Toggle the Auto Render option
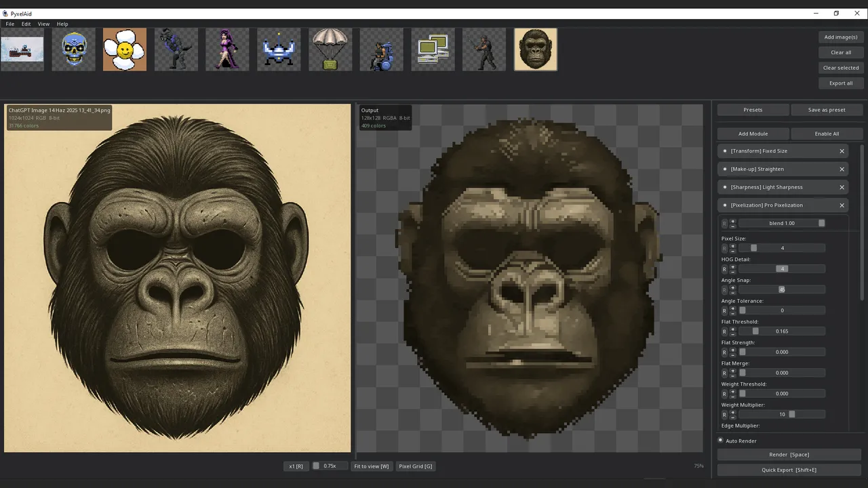The height and width of the screenshot is (488, 868). coord(721,441)
